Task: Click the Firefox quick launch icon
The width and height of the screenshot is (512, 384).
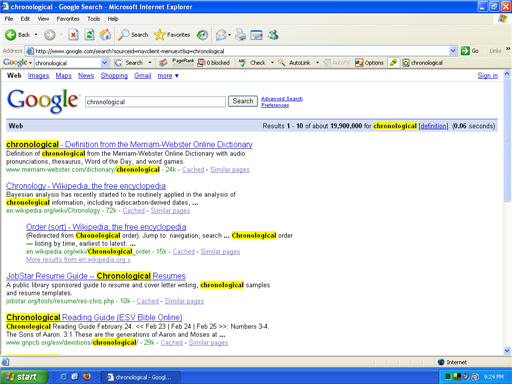Action: pos(87,377)
